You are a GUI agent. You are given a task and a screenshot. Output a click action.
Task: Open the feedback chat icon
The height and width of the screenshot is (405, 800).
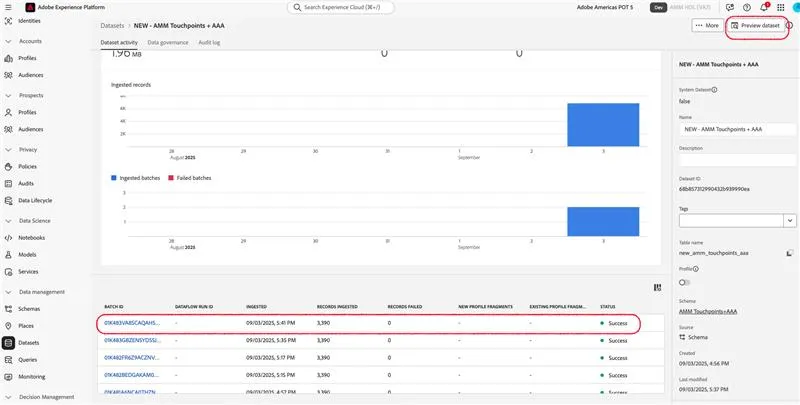point(730,7)
